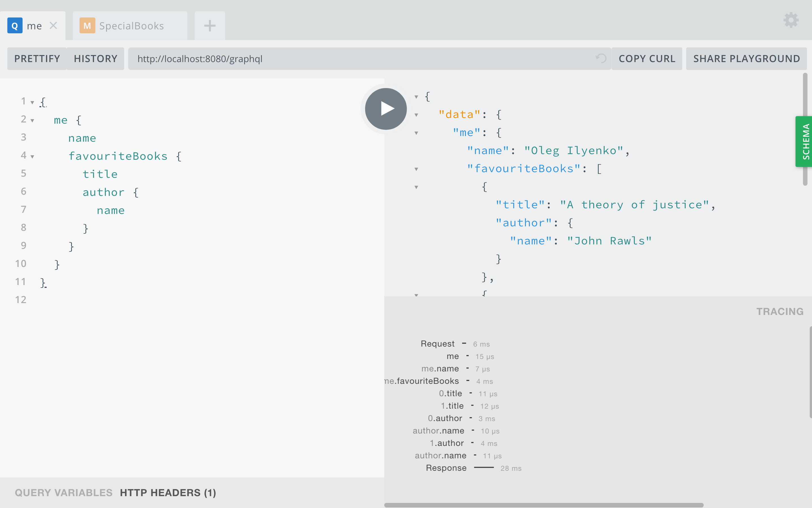This screenshot has height=508, width=812.
Task: Prettify the current query
Action: [37, 58]
